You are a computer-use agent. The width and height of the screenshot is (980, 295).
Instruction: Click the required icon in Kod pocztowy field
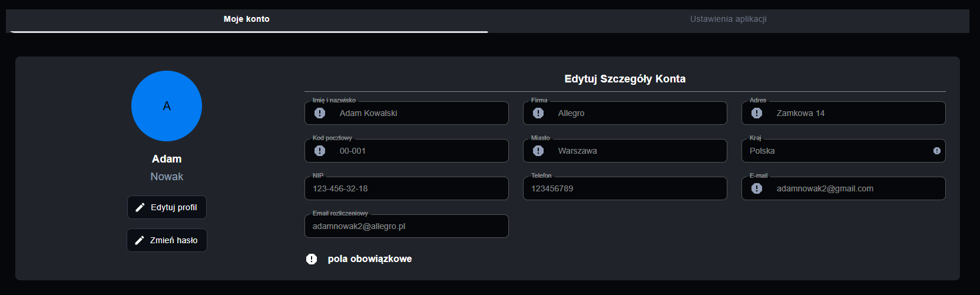[x=320, y=151]
